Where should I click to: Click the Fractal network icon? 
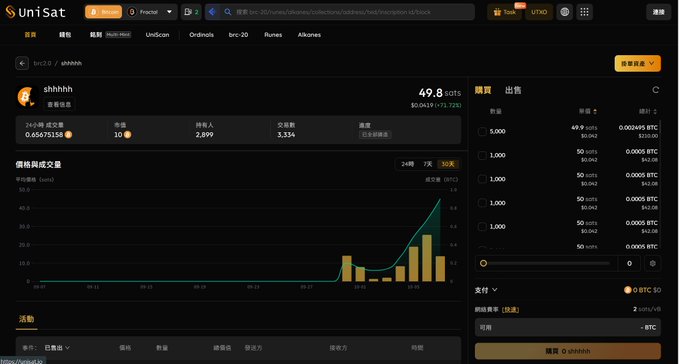point(132,12)
